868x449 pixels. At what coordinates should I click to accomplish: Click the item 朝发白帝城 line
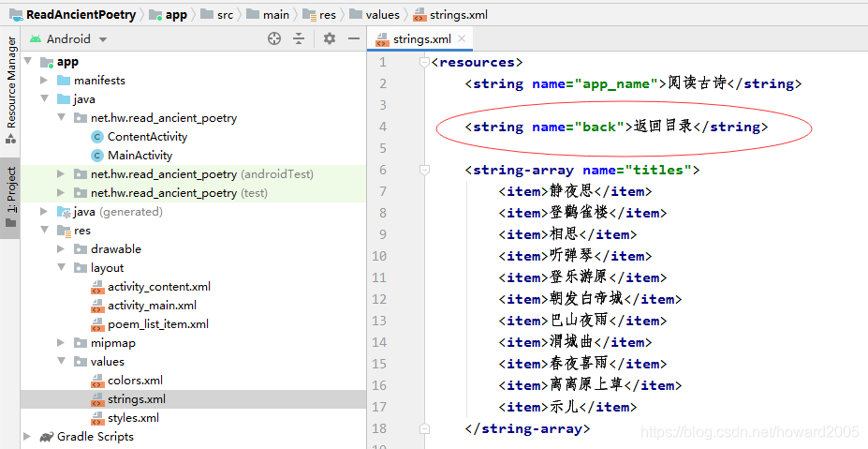[590, 299]
